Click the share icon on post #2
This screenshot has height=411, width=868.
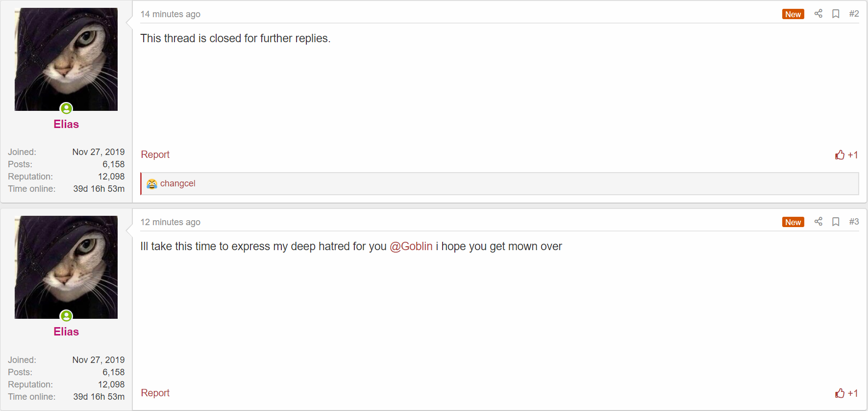(818, 14)
